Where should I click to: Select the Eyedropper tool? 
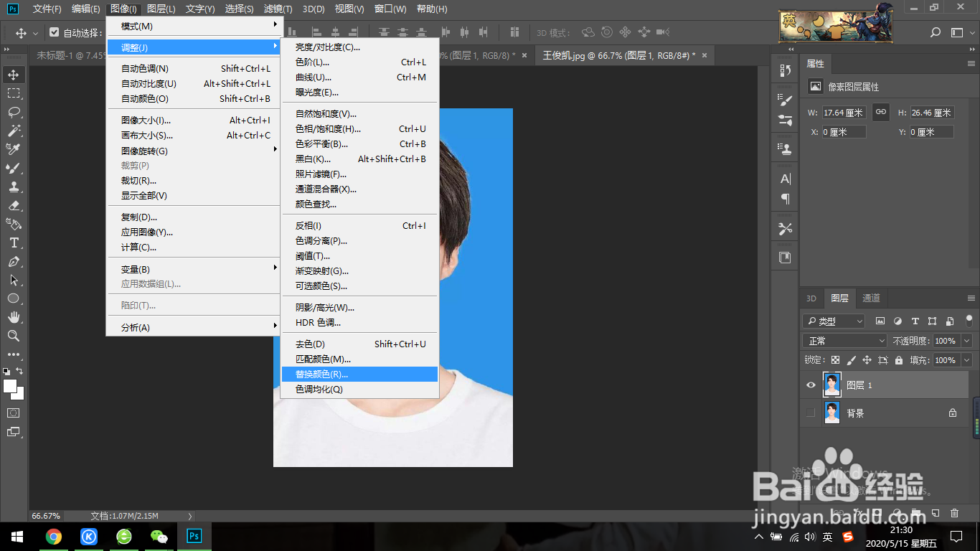click(14, 149)
